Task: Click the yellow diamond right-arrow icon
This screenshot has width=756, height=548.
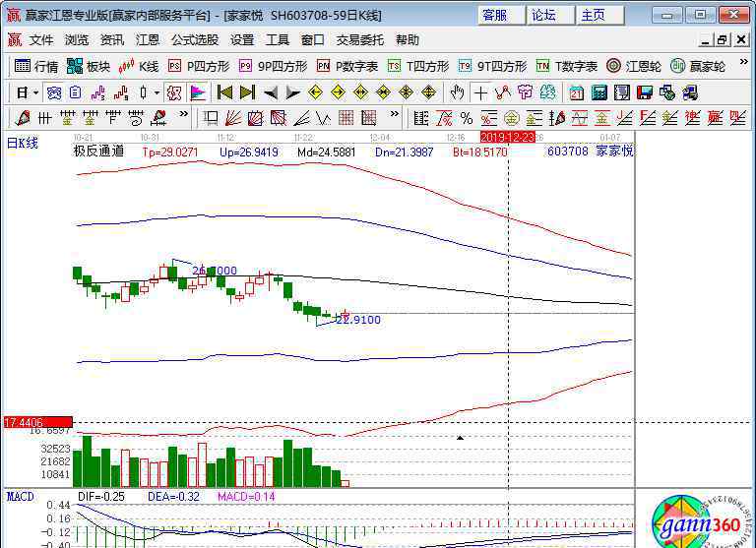Action: [x=338, y=92]
